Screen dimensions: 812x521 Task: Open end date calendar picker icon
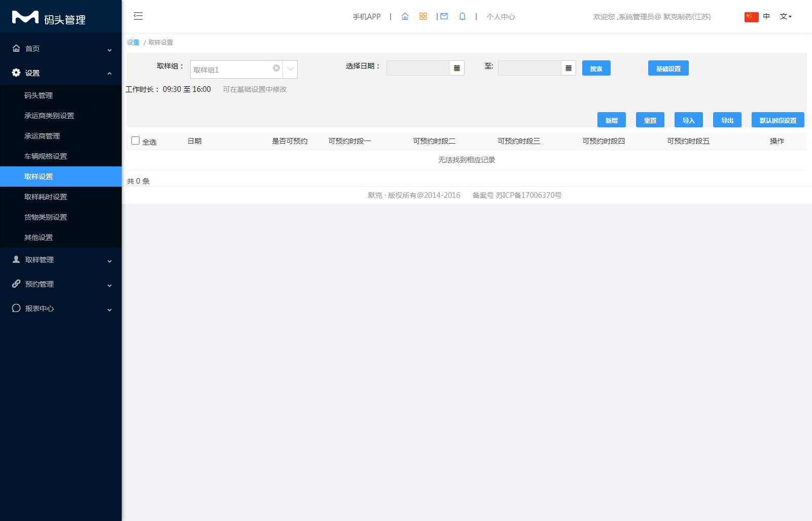tap(569, 68)
